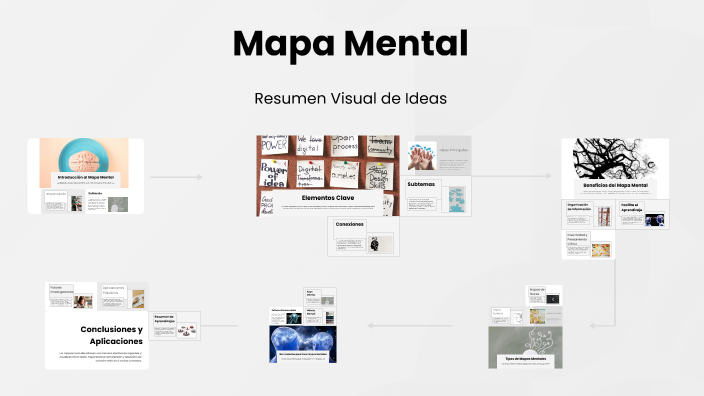
Task: Open the subtopic card with the colorful sticky-notes image
Action: click(544, 316)
